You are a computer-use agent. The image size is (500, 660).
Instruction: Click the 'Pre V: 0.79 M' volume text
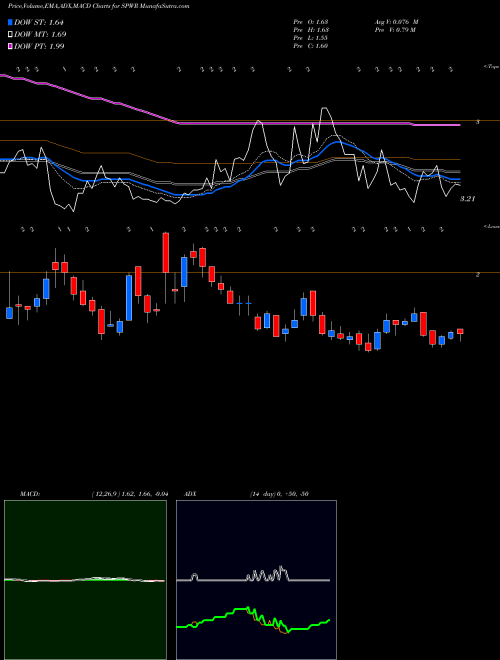394,30
